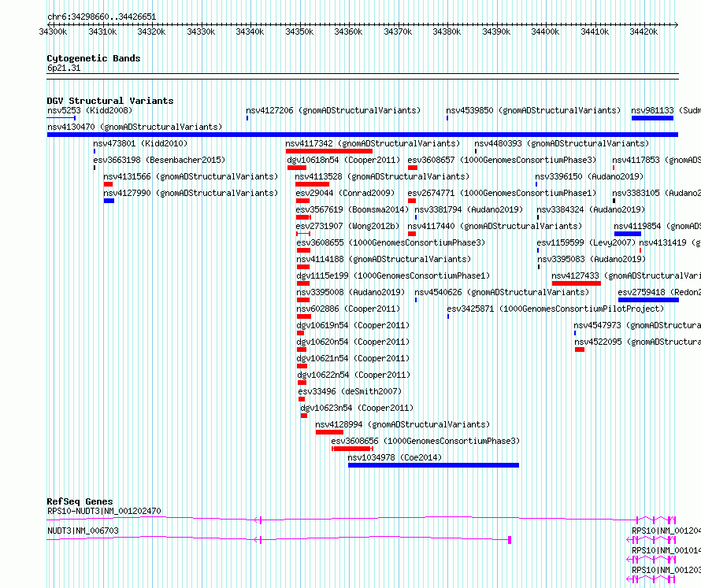Click the dgv10623n54 (Cooper2011) label
The image size is (701, 588).
click(x=357, y=408)
